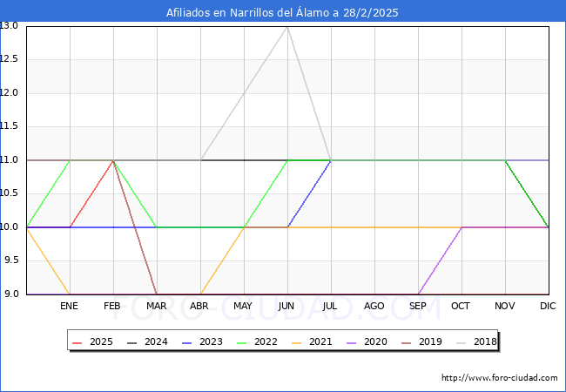Image resolution: width=566 pixels, height=392 pixels.
Task: Click the 11.5 y-axis value
Action: coord(9,126)
